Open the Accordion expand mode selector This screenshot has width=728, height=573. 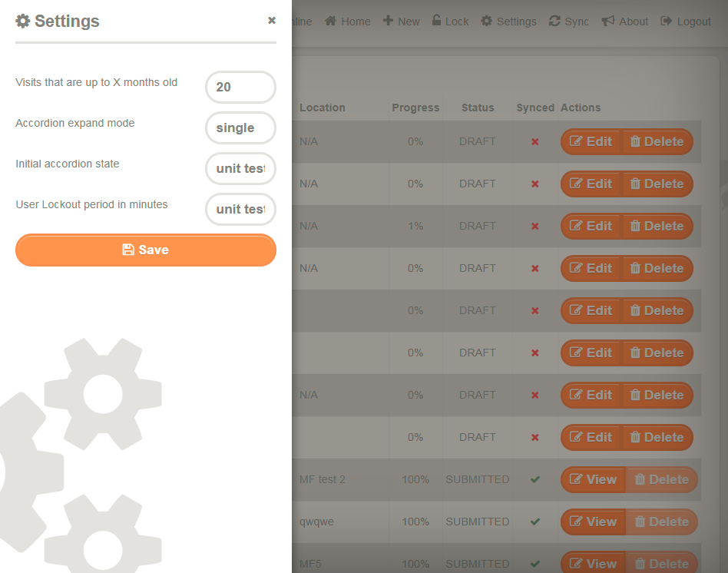[x=240, y=128]
